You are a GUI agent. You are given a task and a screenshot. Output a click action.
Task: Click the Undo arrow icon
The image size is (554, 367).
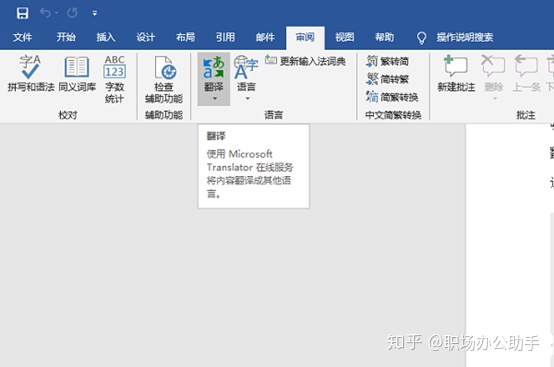click(x=45, y=13)
